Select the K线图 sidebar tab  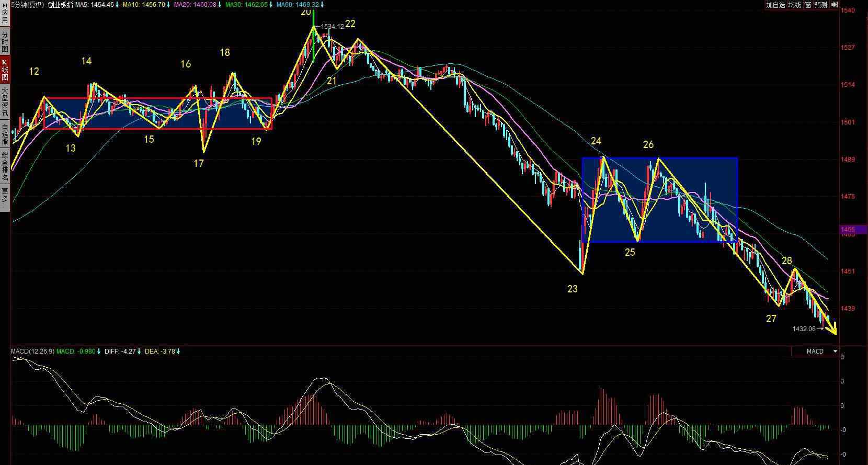coord(5,70)
